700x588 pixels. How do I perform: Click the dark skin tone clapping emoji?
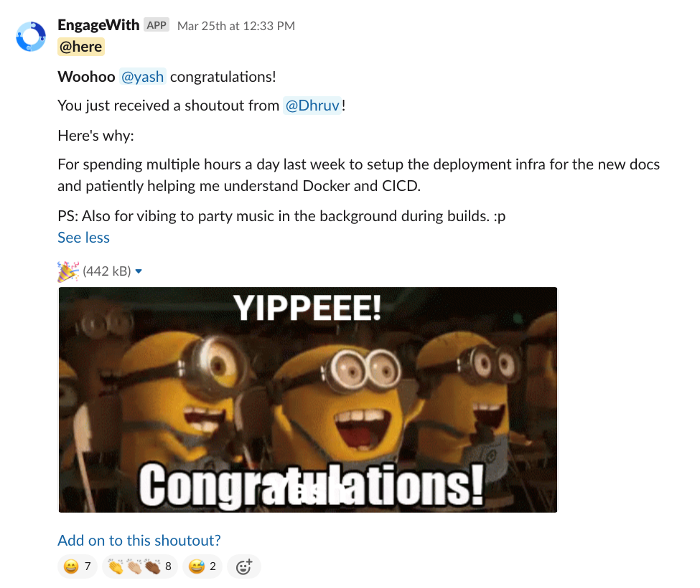point(153,566)
